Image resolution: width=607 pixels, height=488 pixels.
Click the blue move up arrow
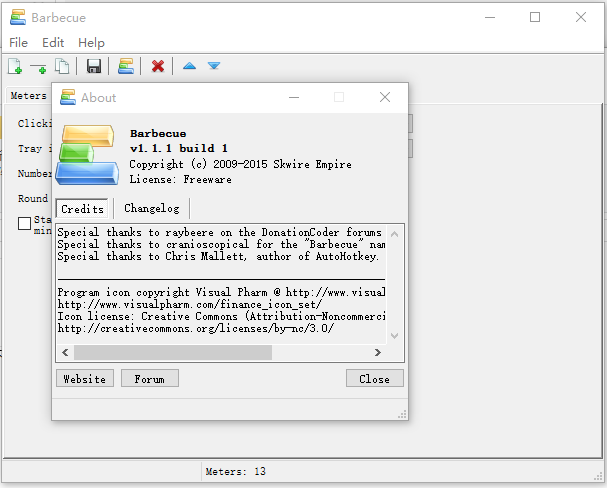tap(189, 66)
